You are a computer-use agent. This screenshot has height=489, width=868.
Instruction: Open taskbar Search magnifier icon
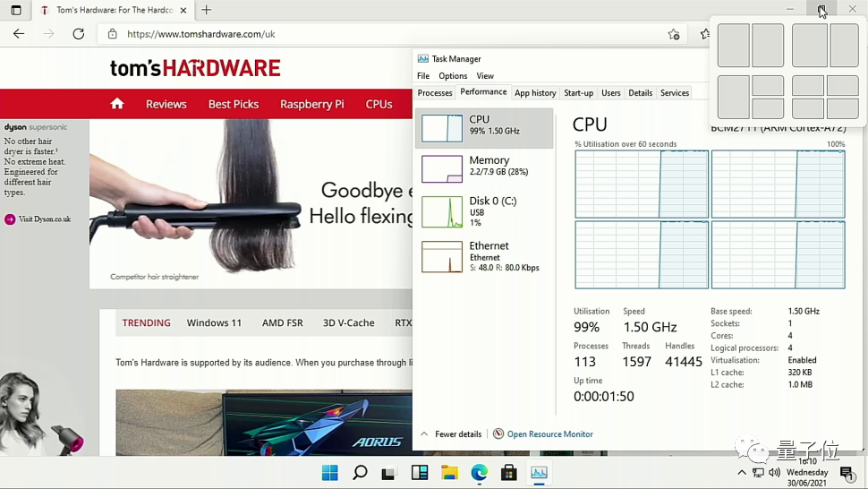click(x=360, y=473)
